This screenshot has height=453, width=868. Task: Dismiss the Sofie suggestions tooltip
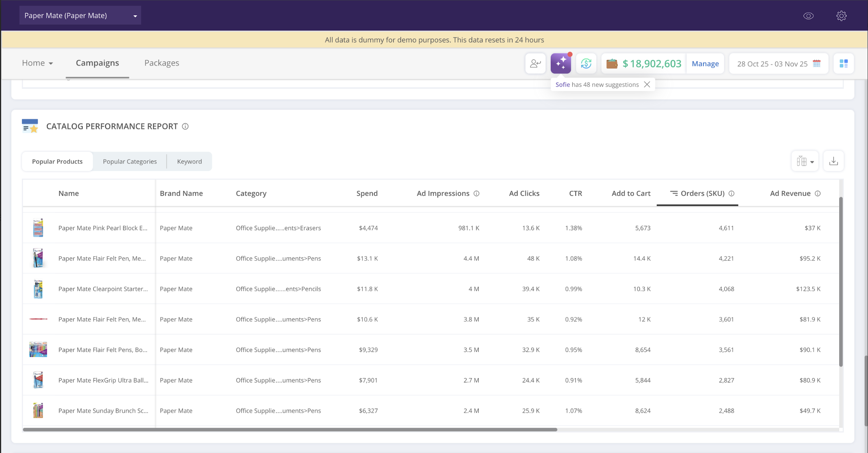pyautogui.click(x=647, y=85)
